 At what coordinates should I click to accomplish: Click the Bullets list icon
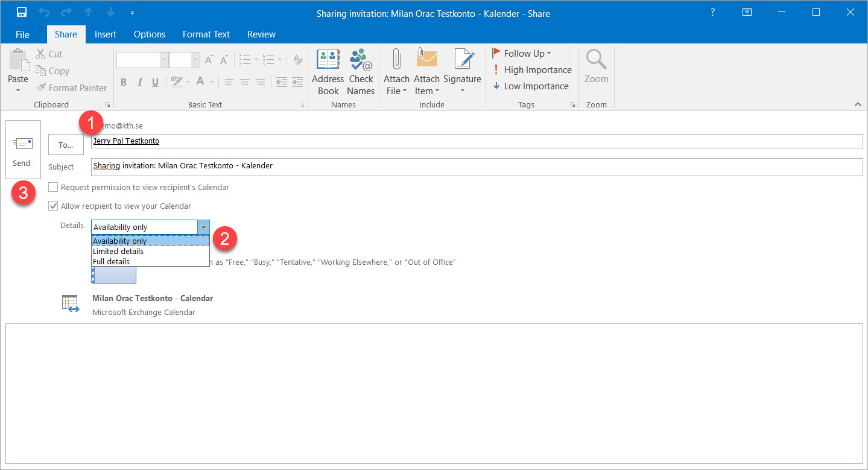point(245,60)
